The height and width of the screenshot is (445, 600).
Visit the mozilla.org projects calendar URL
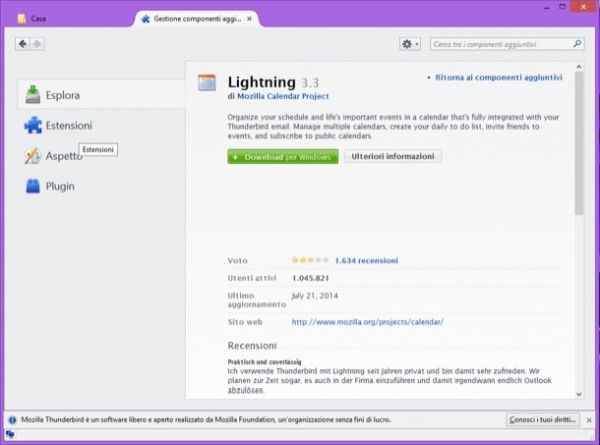click(367, 322)
